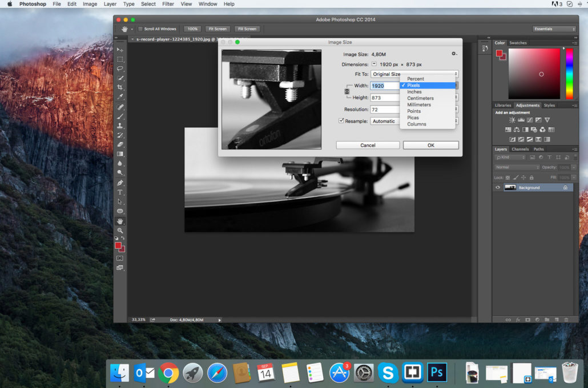Open Image Size gear settings menu

pos(454,54)
